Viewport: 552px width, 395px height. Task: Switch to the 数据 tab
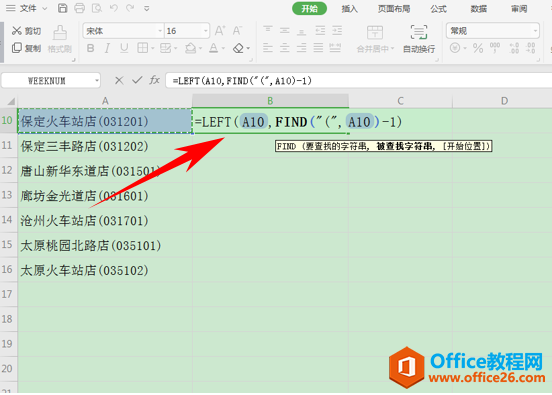tap(478, 8)
